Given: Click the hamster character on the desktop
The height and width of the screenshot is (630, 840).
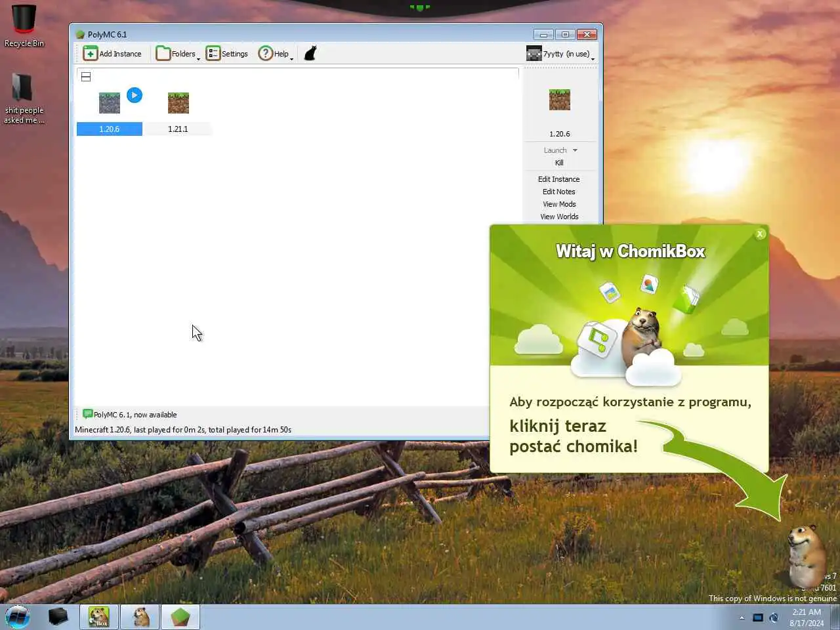Looking at the screenshot, I should pos(807,556).
